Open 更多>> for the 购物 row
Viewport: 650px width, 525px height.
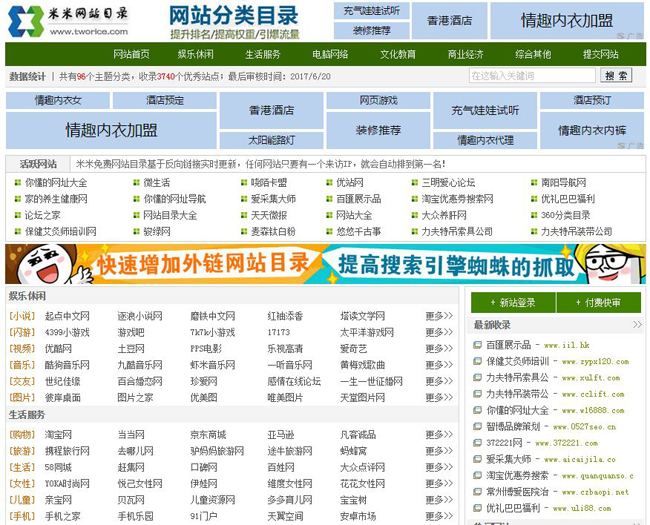click(x=439, y=435)
